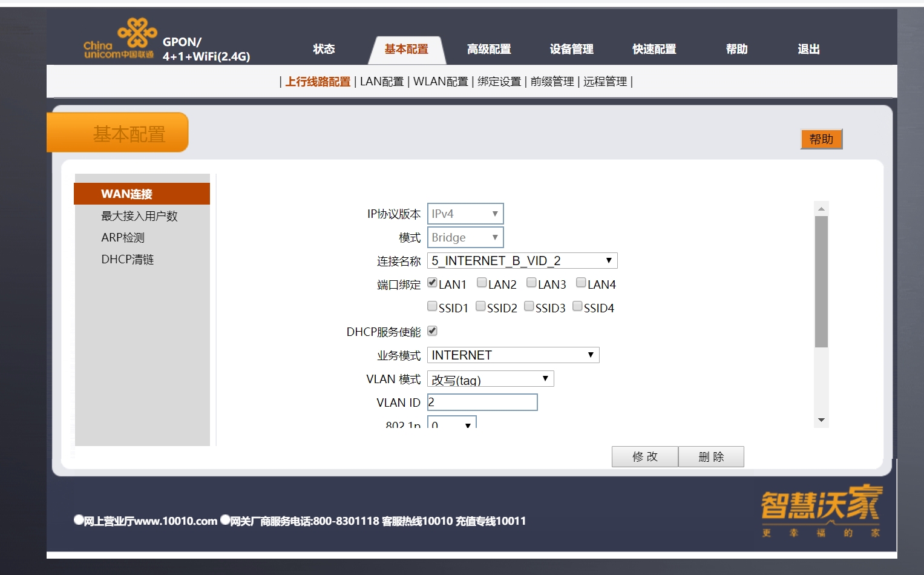This screenshot has width=924, height=575.
Task: Select ARP检测 in sidebar
Action: coord(123,238)
